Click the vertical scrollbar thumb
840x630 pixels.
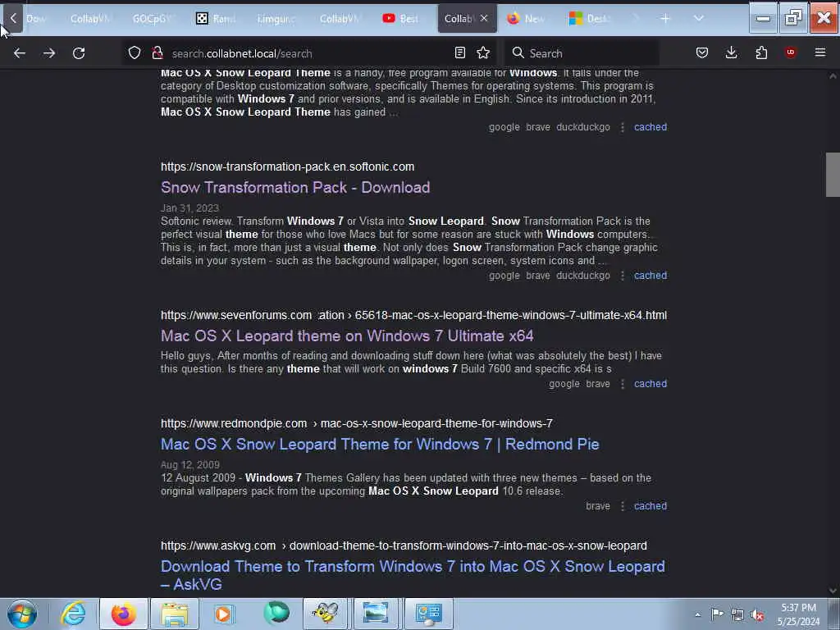pyautogui.click(x=833, y=175)
